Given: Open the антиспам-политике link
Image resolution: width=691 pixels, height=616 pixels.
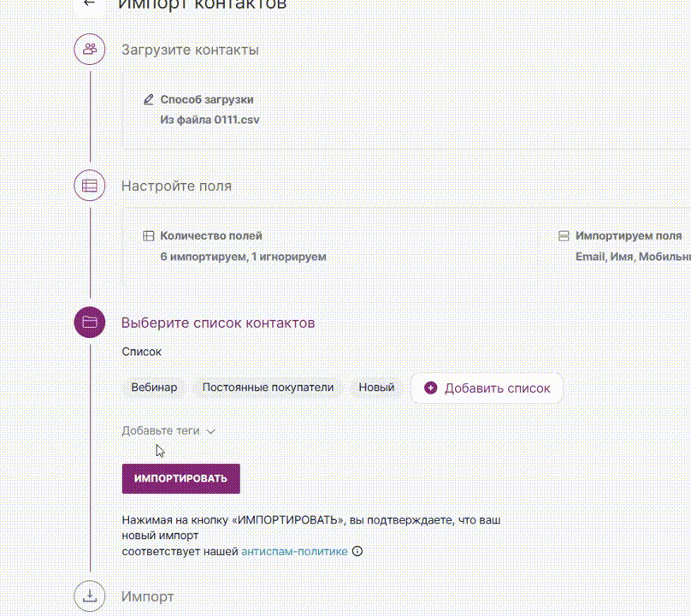Looking at the screenshot, I should click(294, 552).
